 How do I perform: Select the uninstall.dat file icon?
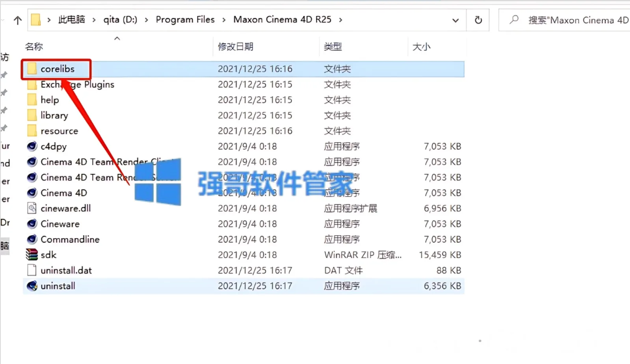[x=32, y=270]
